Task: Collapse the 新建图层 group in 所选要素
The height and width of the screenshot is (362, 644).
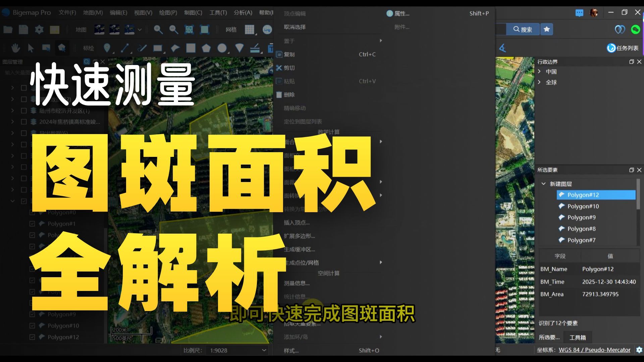Action: tap(544, 184)
